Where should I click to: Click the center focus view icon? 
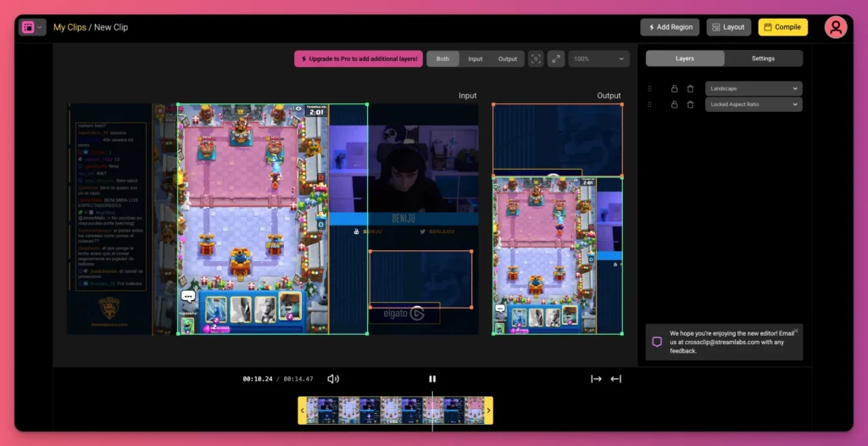click(536, 59)
